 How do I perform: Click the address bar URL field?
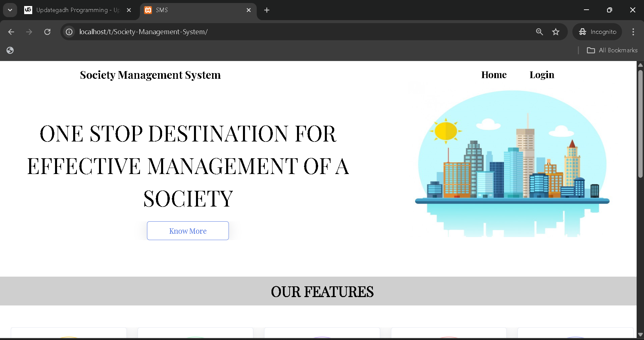[268, 32]
